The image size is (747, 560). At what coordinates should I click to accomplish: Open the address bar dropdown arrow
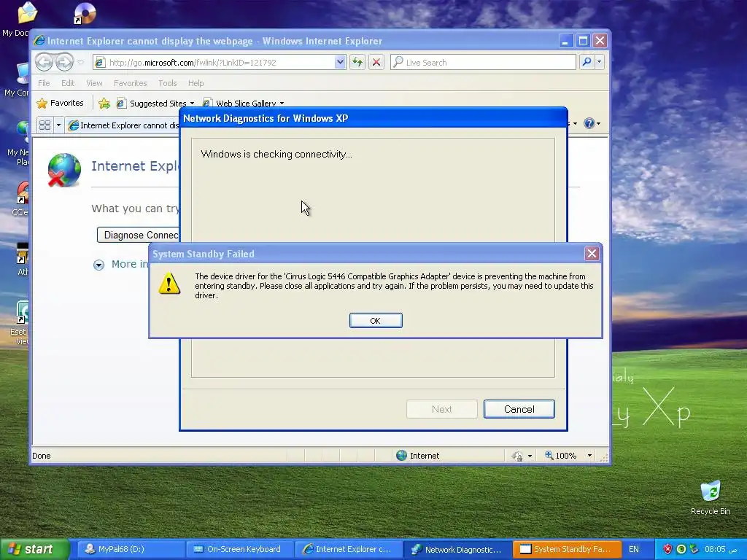tap(340, 63)
